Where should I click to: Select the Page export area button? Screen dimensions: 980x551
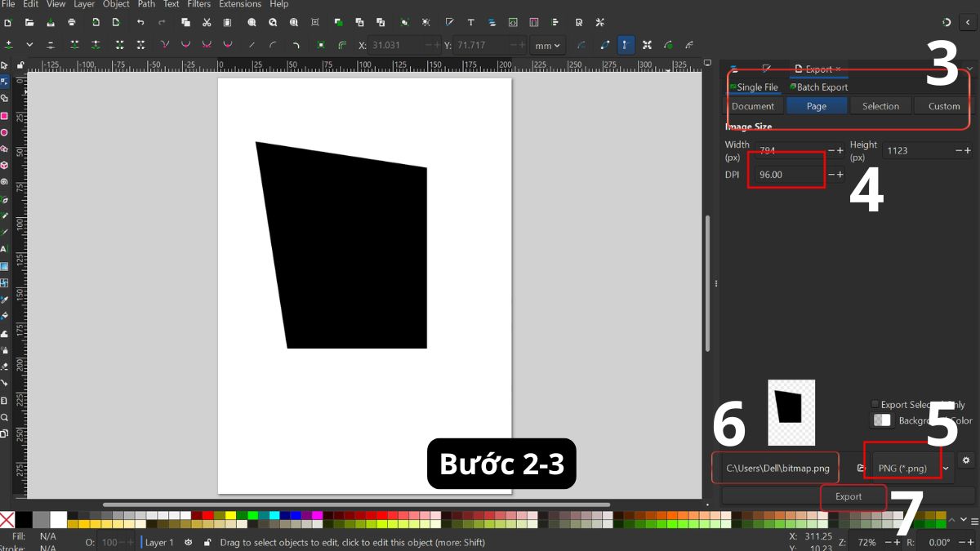817,105
